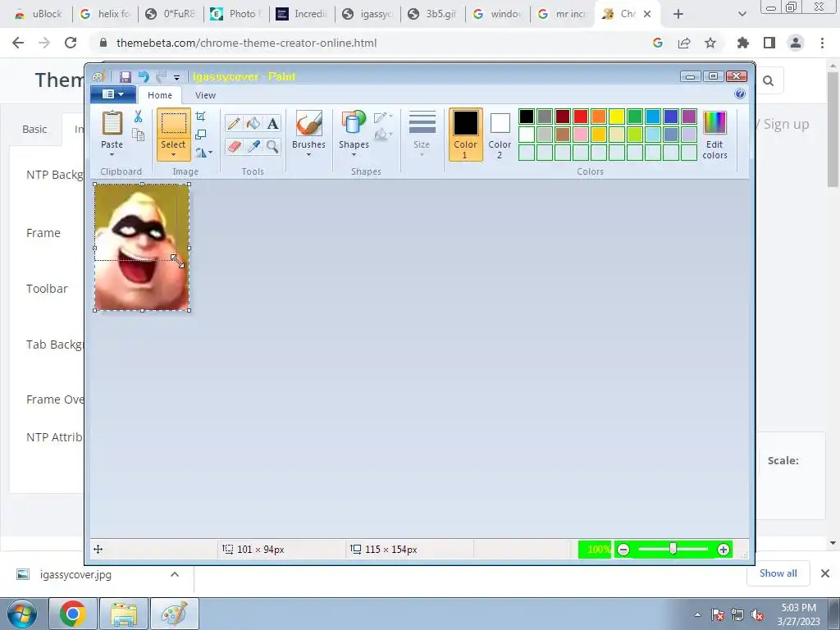Select the Magnifier tool
Screen dimensions: 840x630
click(272, 146)
